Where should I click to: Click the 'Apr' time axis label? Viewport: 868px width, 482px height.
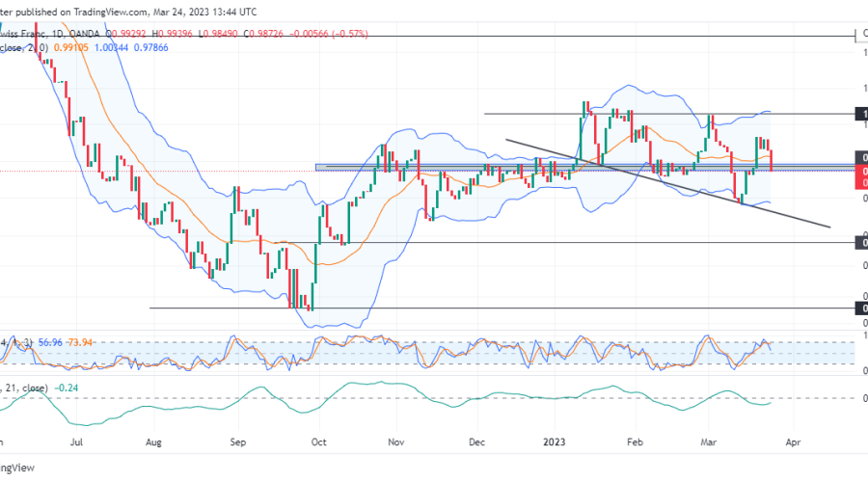click(x=794, y=442)
